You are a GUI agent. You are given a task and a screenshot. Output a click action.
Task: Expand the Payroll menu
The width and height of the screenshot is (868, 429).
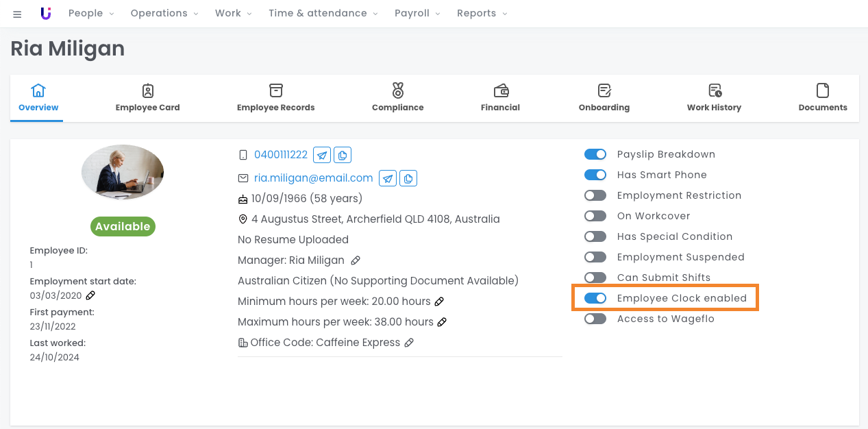click(417, 13)
